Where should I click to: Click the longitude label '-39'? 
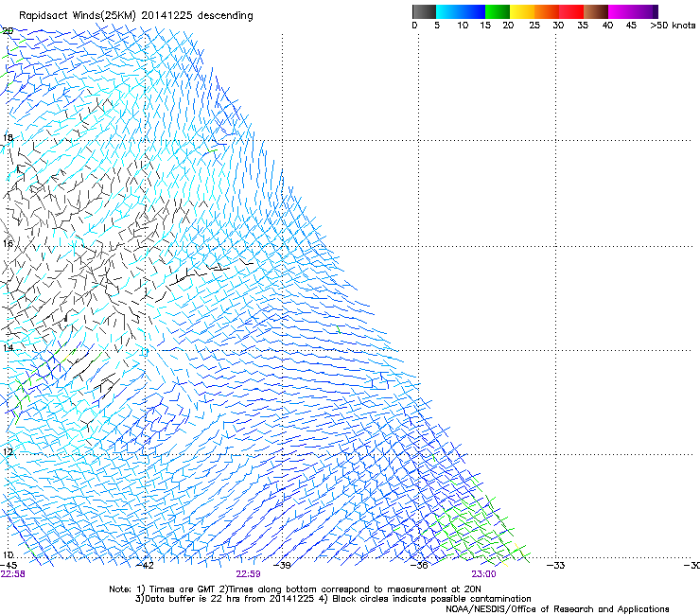(x=282, y=566)
